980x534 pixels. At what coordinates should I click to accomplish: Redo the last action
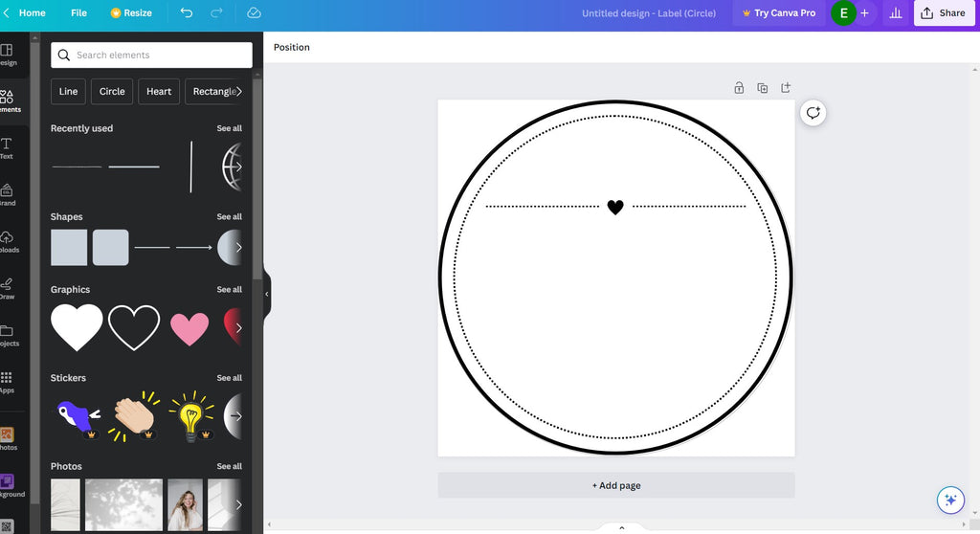tap(216, 12)
